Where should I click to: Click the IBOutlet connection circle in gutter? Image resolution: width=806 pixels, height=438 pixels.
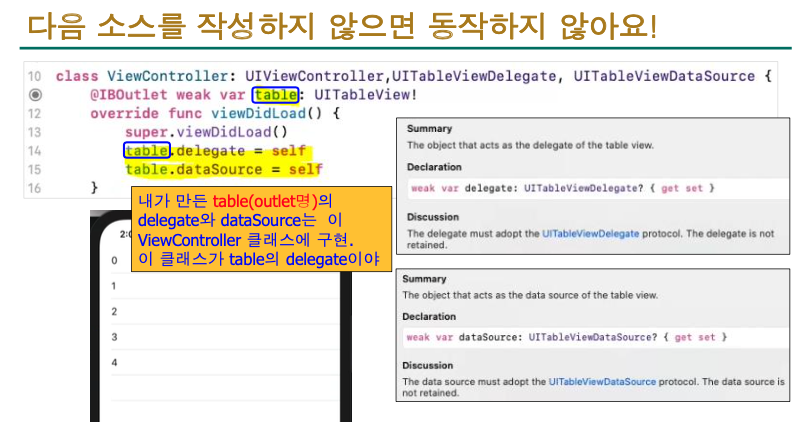(35, 95)
